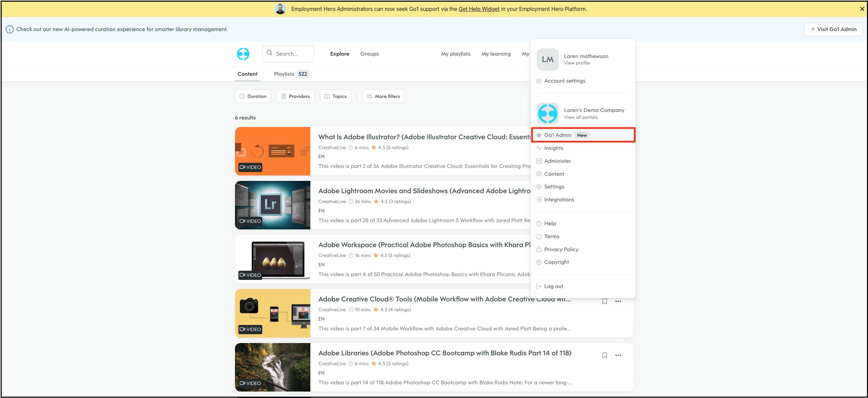Screen dimensions: 868x398
Task: Bookmark the Adobe Libraries video
Action: 604,355
